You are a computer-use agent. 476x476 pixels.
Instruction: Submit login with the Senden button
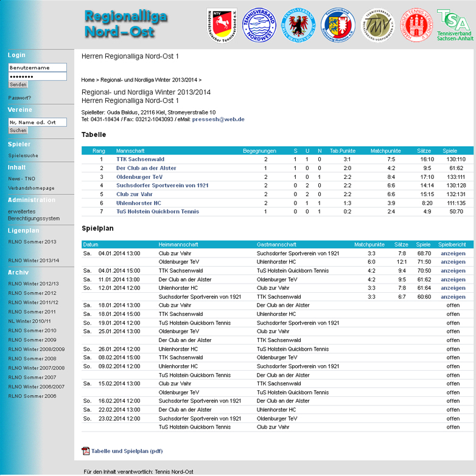click(18, 85)
